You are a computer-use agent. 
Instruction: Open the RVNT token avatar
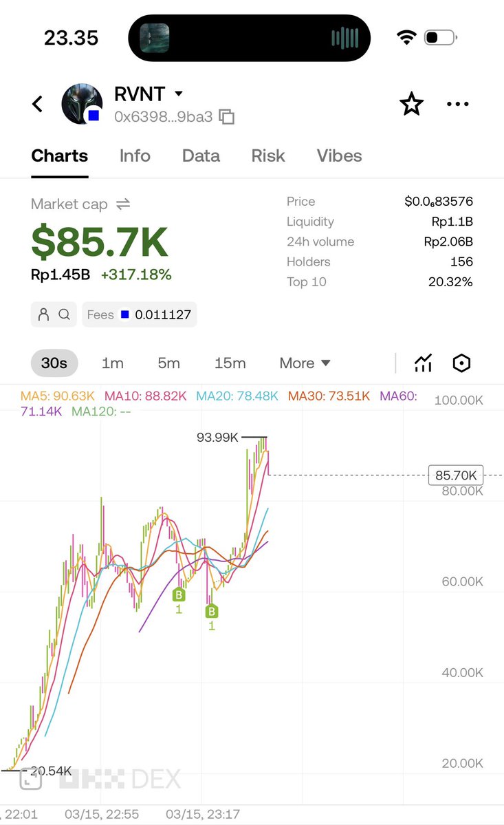[x=82, y=104]
